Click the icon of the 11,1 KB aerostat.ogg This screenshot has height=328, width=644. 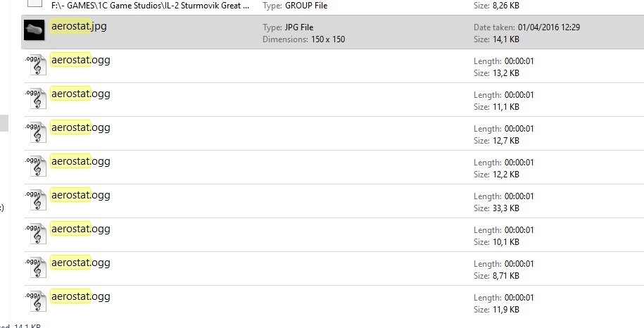click(35, 99)
